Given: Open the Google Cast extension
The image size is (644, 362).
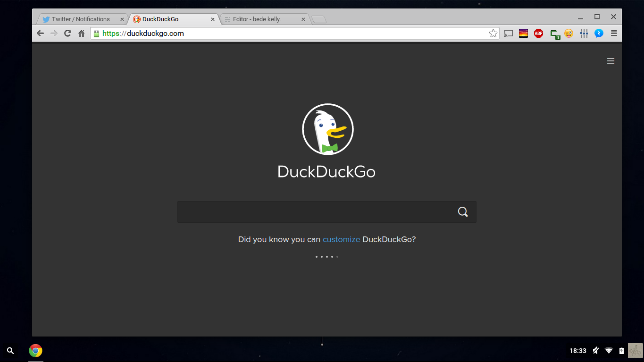Looking at the screenshot, I should coord(508,34).
